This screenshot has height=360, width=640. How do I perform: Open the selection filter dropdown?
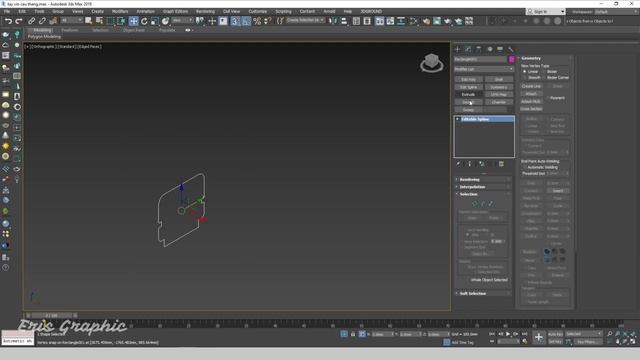tap(71, 20)
